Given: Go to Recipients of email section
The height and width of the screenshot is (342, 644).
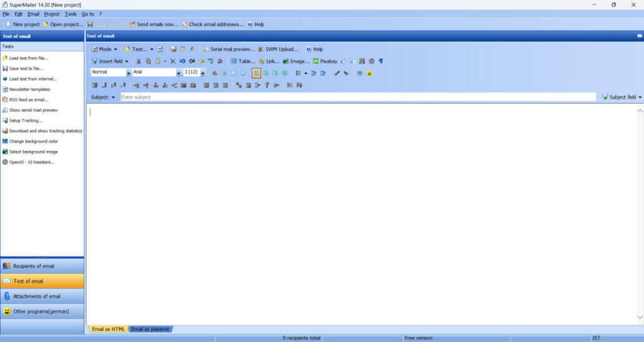Looking at the screenshot, I should pyautogui.click(x=42, y=266).
